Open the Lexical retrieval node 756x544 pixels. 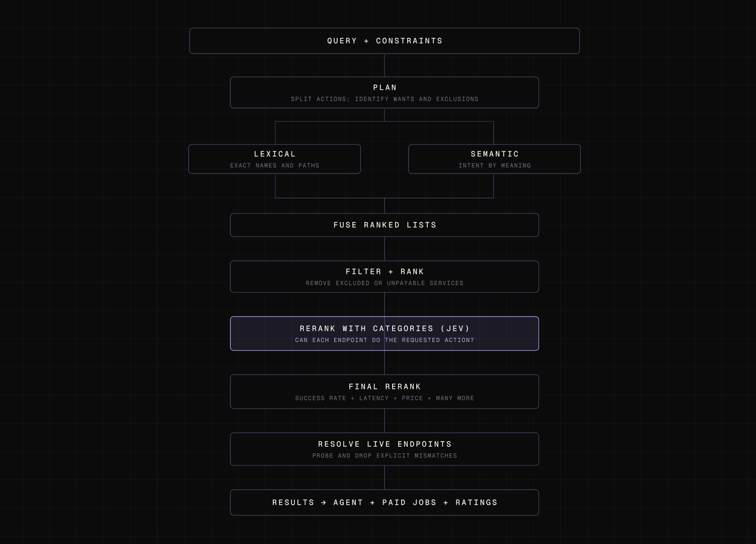(274, 159)
